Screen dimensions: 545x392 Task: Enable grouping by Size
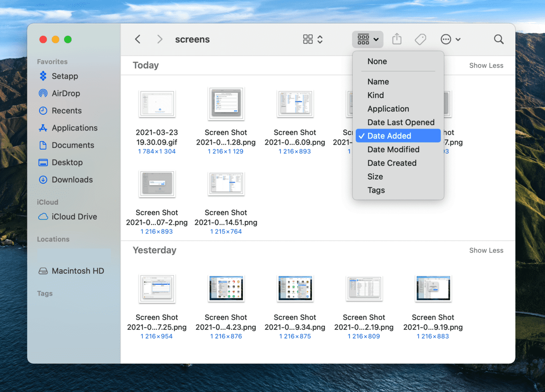click(375, 177)
